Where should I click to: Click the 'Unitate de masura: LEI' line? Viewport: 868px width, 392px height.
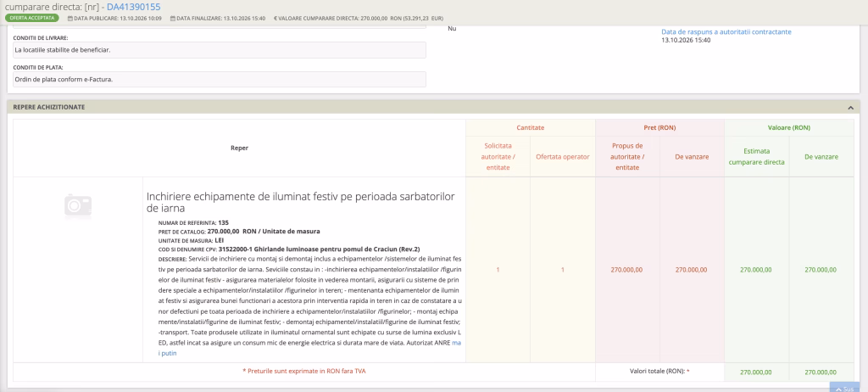click(x=191, y=241)
